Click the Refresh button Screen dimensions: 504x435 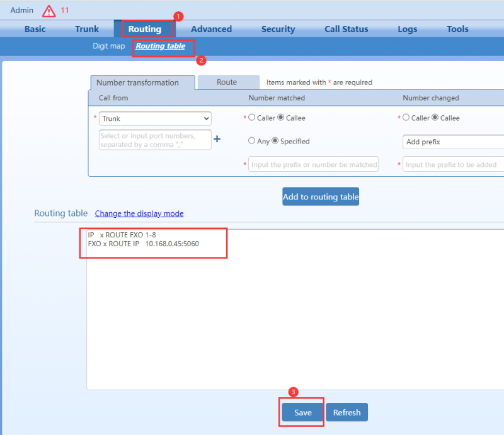pos(346,412)
